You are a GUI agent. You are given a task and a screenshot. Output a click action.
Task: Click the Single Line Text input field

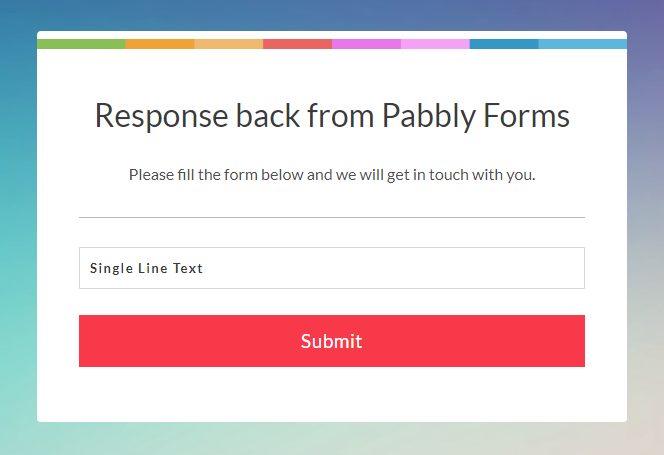(332, 268)
